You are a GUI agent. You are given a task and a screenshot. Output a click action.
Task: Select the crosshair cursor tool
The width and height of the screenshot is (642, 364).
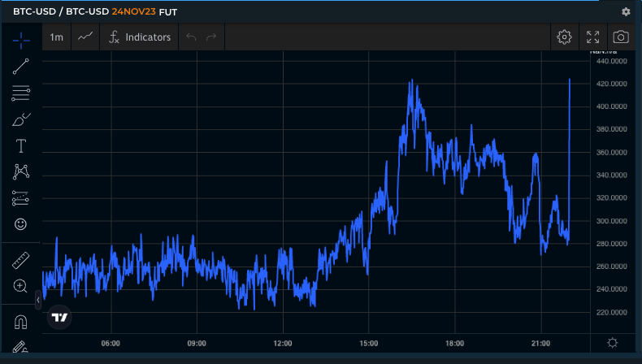coord(21,38)
